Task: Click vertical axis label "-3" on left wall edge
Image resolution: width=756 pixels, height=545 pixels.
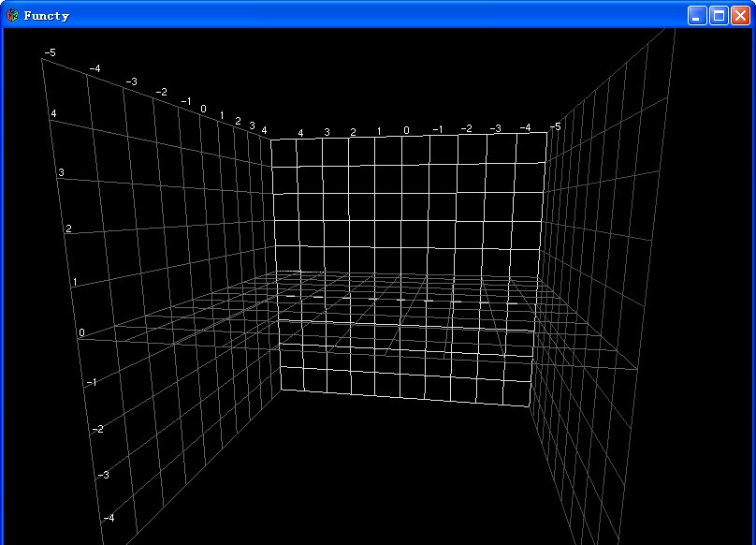Action: [104, 476]
